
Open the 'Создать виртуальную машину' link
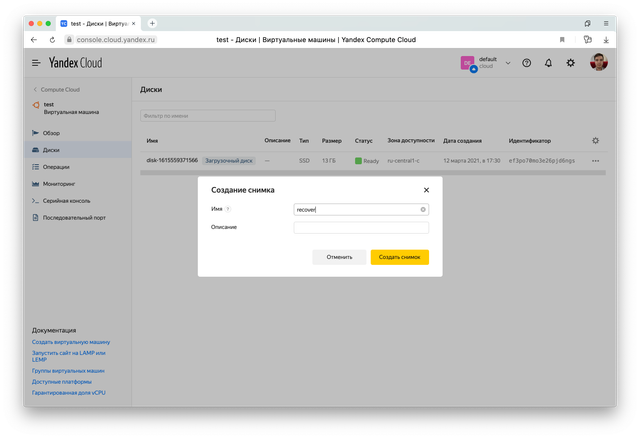point(71,342)
